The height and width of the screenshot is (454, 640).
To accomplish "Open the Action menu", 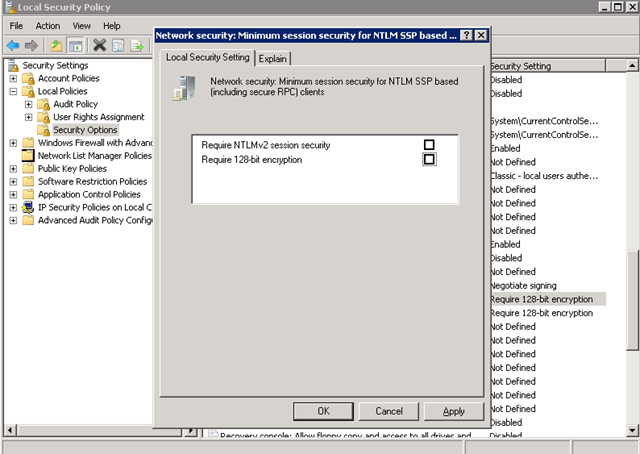I will click(48, 26).
